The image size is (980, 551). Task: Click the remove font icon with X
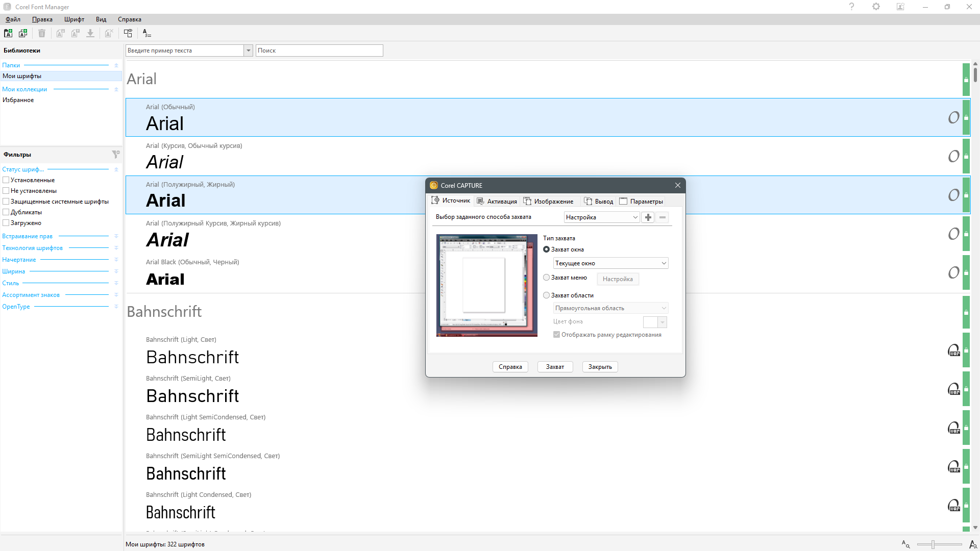(109, 33)
